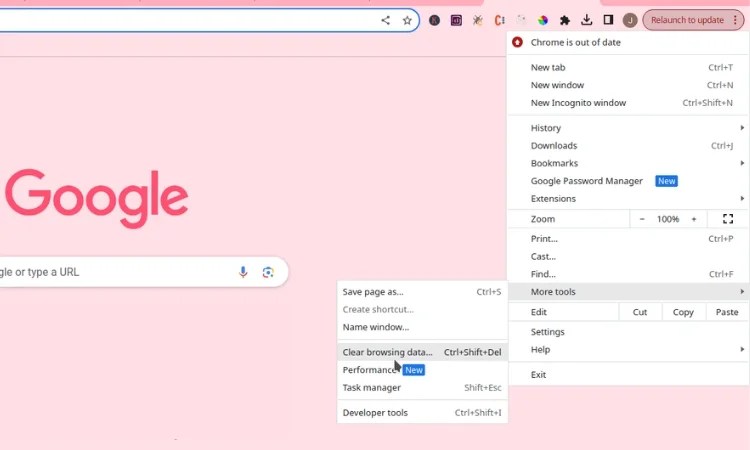Click the three-dot menu icon
Image resolution: width=750 pixels, height=450 pixels.
pos(735,20)
